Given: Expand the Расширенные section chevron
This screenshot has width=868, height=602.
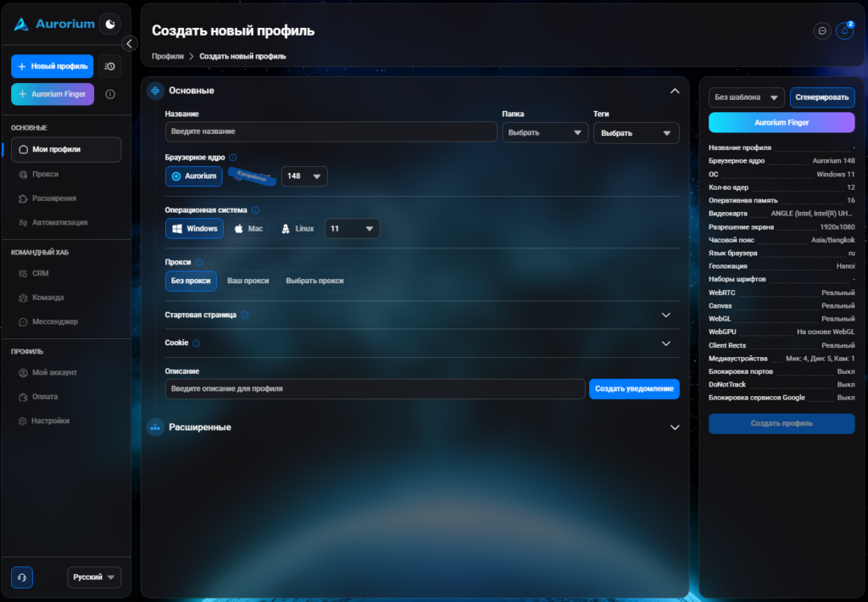Looking at the screenshot, I should [x=674, y=427].
